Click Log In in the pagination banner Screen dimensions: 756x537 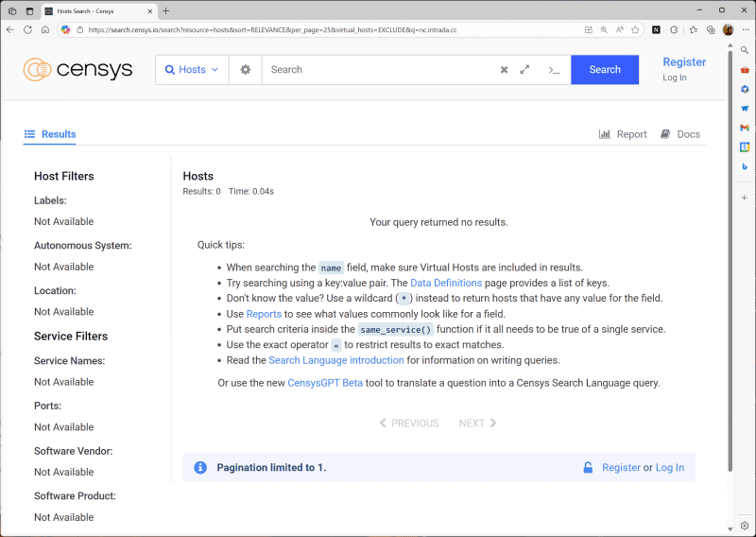point(670,468)
